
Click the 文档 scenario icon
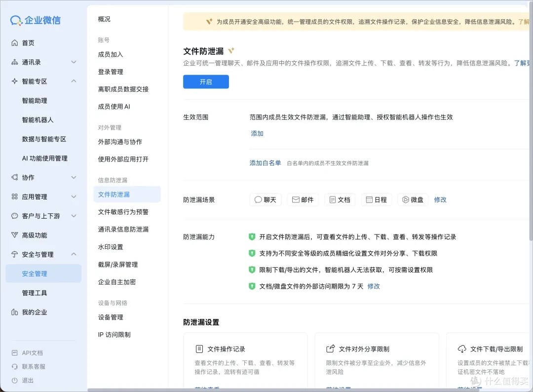click(333, 200)
